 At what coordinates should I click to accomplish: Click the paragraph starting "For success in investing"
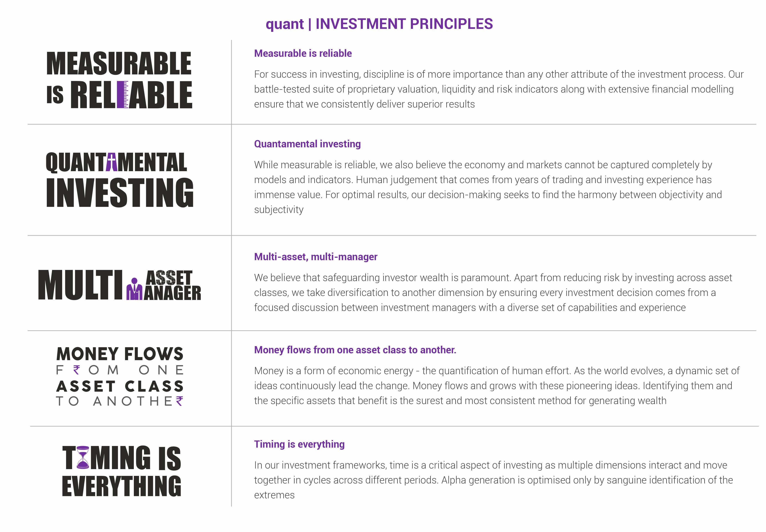[499, 89]
